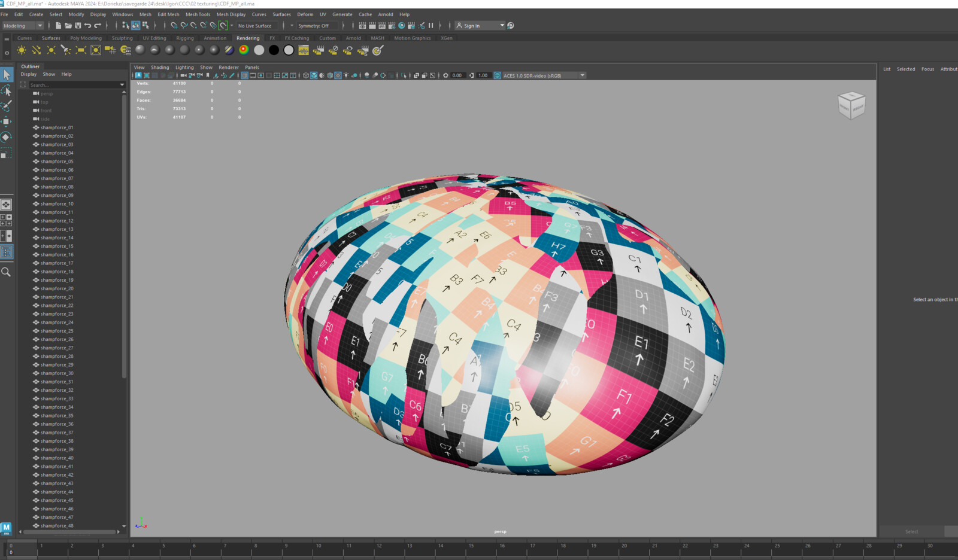This screenshot has height=560, width=958.
Task: Click the black material ball on shelf
Action: tap(274, 50)
